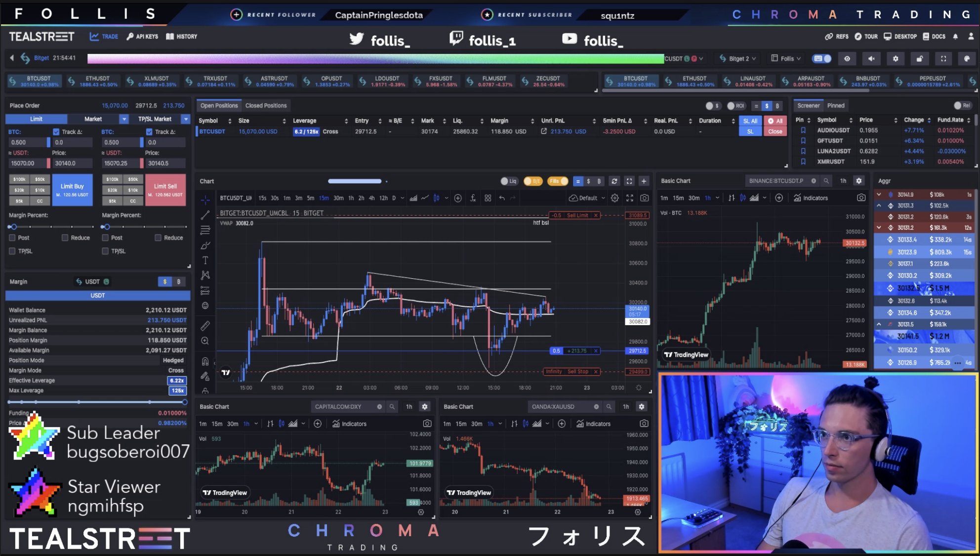Open the Bitget 2 account dropdown
Image resolution: width=980 pixels, height=556 pixels.
click(738, 58)
